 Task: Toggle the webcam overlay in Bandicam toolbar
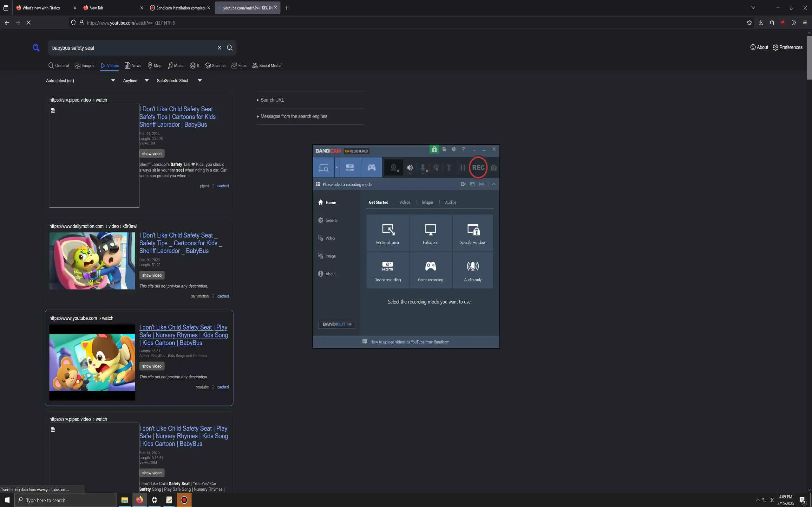pos(394,168)
